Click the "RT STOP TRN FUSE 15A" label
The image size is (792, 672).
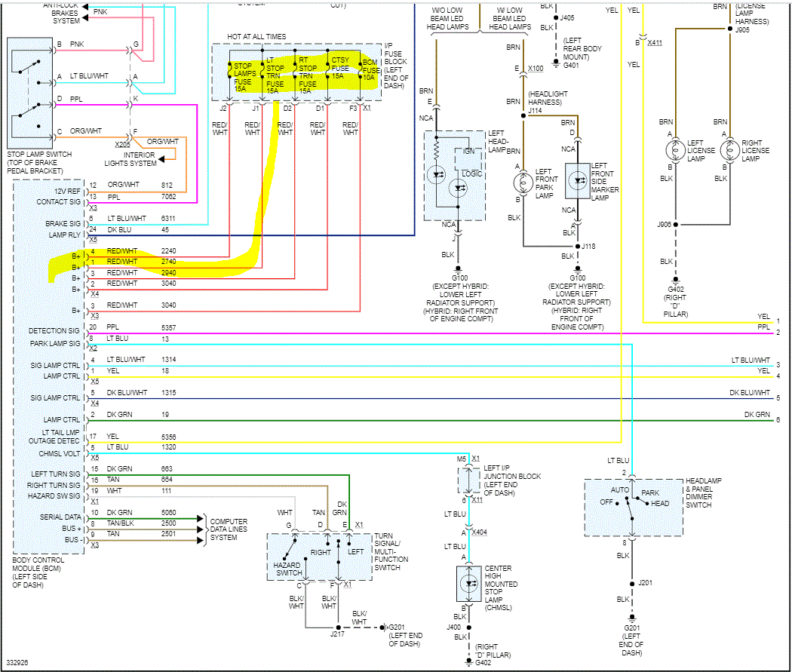[x=308, y=75]
